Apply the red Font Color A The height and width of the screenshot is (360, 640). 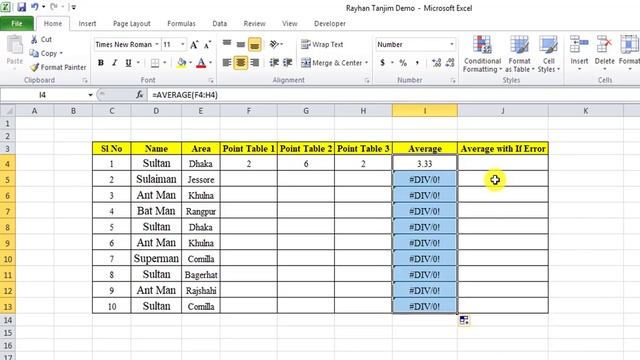(x=201, y=63)
